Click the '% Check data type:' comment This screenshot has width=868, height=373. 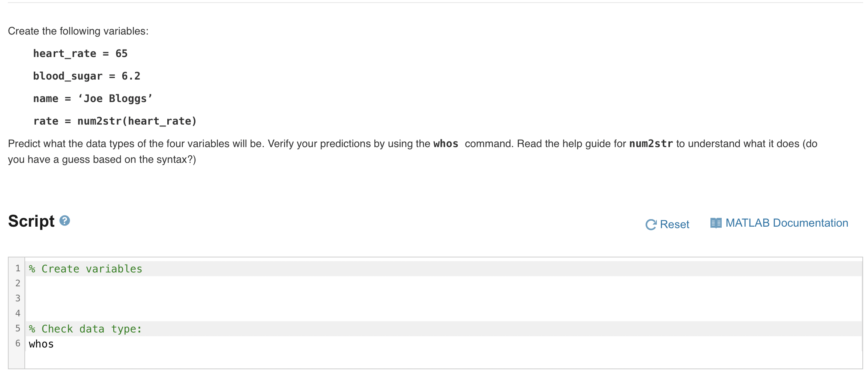[x=85, y=328]
